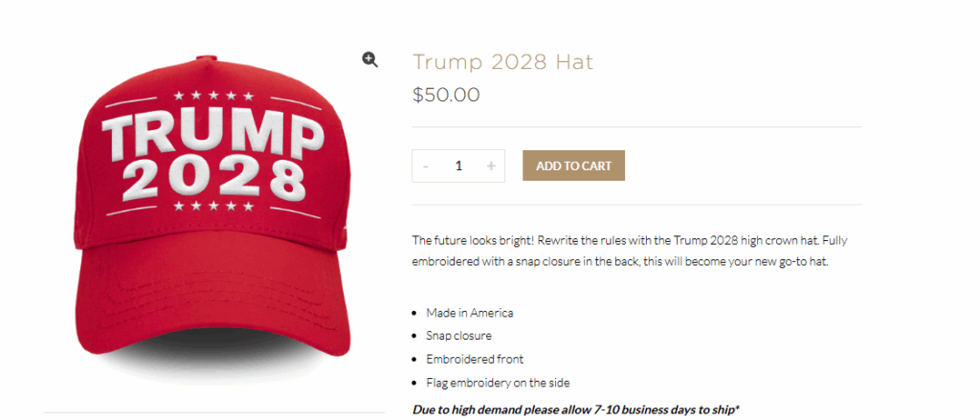Click the top row of stars on the hat
Viewport: 980px width, 420px height.
213,96
